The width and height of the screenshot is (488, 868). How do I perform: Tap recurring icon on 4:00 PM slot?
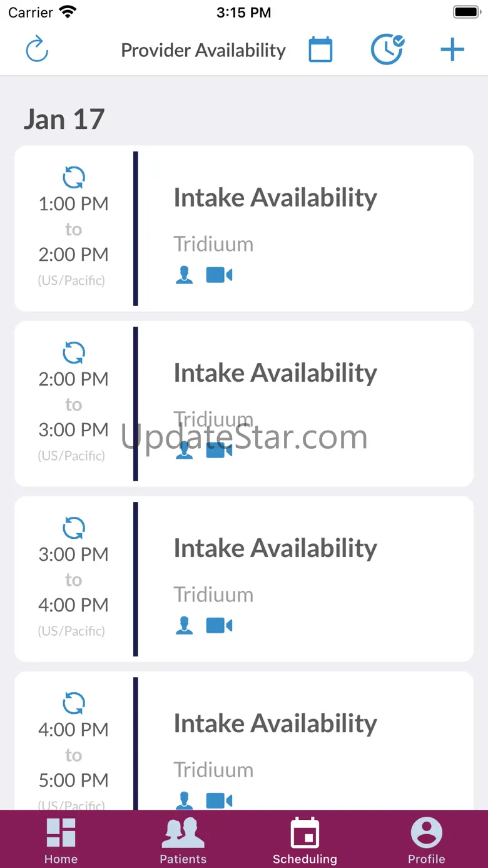coord(74,703)
